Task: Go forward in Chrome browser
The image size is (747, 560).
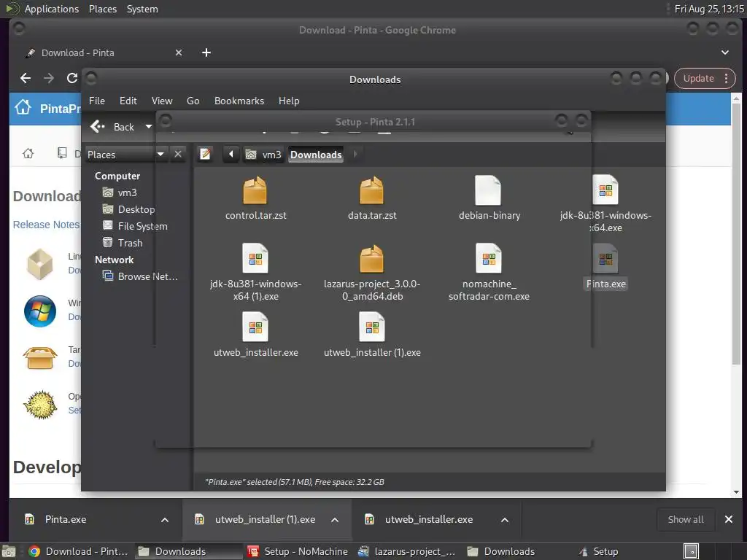Action: point(49,78)
